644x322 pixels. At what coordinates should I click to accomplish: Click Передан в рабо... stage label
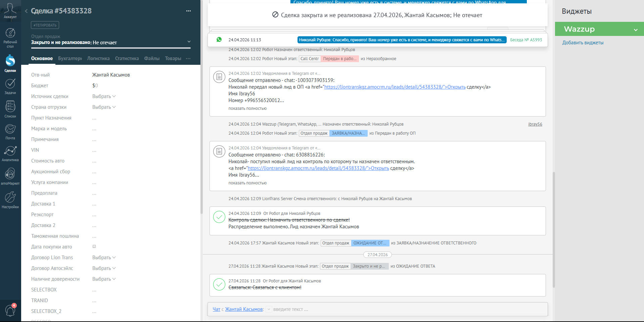[x=340, y=59]
